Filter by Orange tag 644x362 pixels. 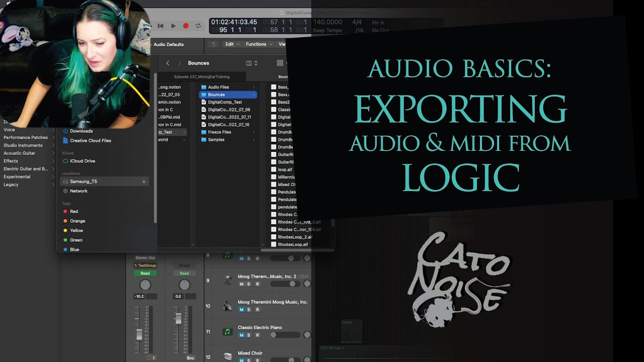(x=74, y=221)
